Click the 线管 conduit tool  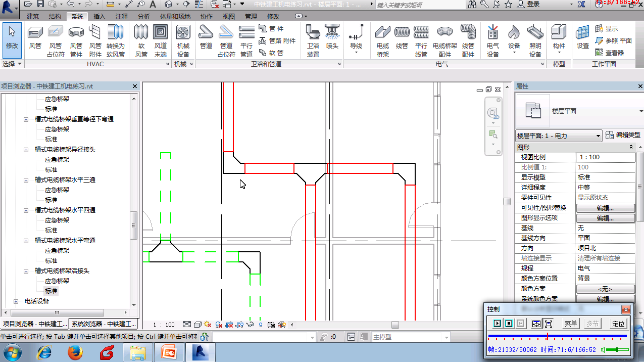[402, 36]
